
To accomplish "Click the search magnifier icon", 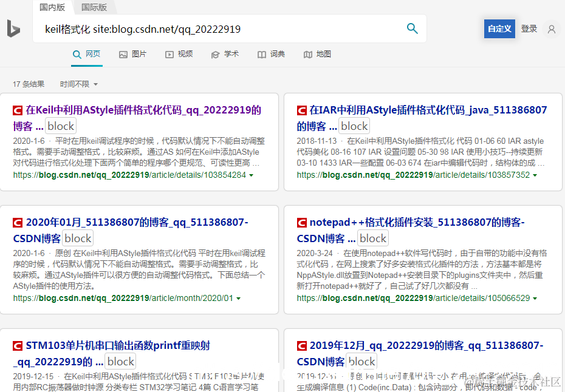I will [x=413, y=29].
